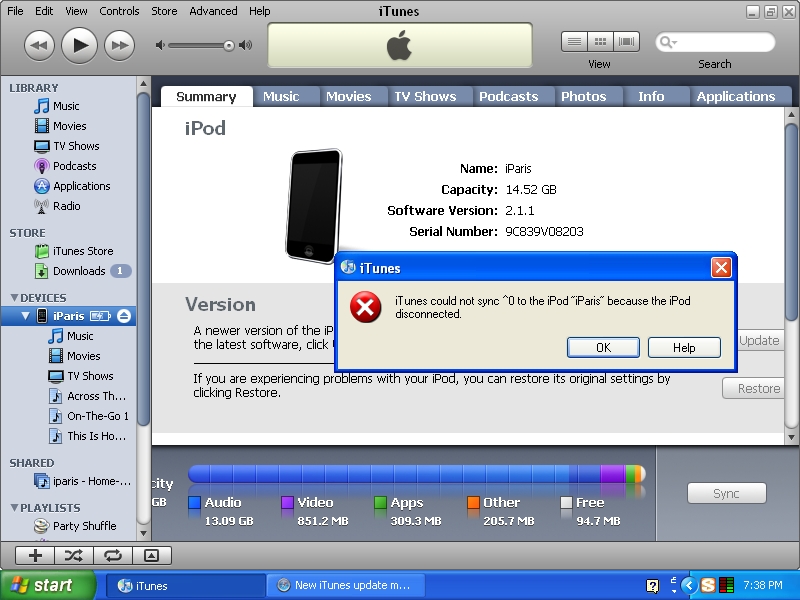Switch to the Applications tab
This screenshot has width=800, height=600.
pyautogui.click(x=736, y=96)
